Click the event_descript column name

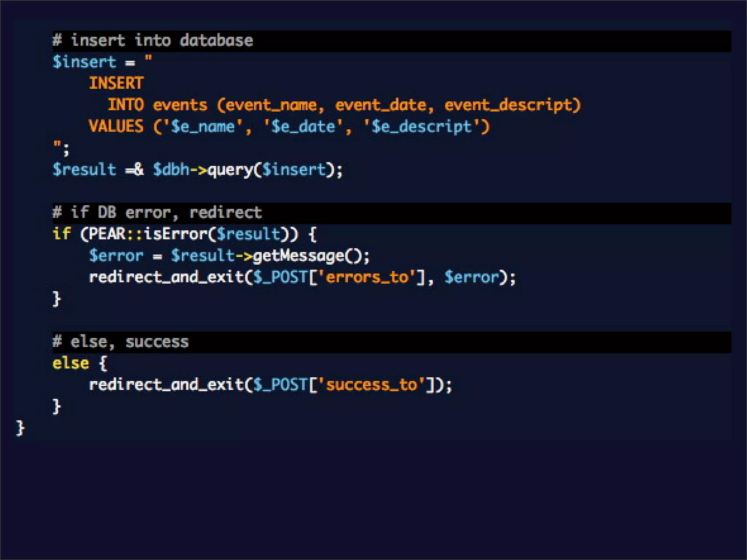coord(508,105)
